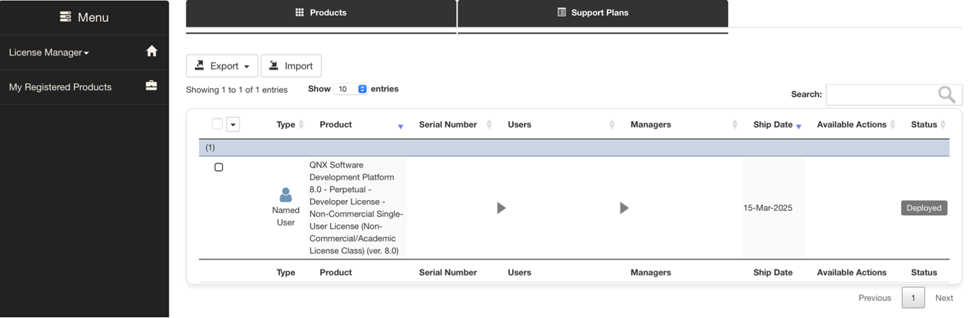
Task: Select page 1 in pagination
Action: click(913, 297)
